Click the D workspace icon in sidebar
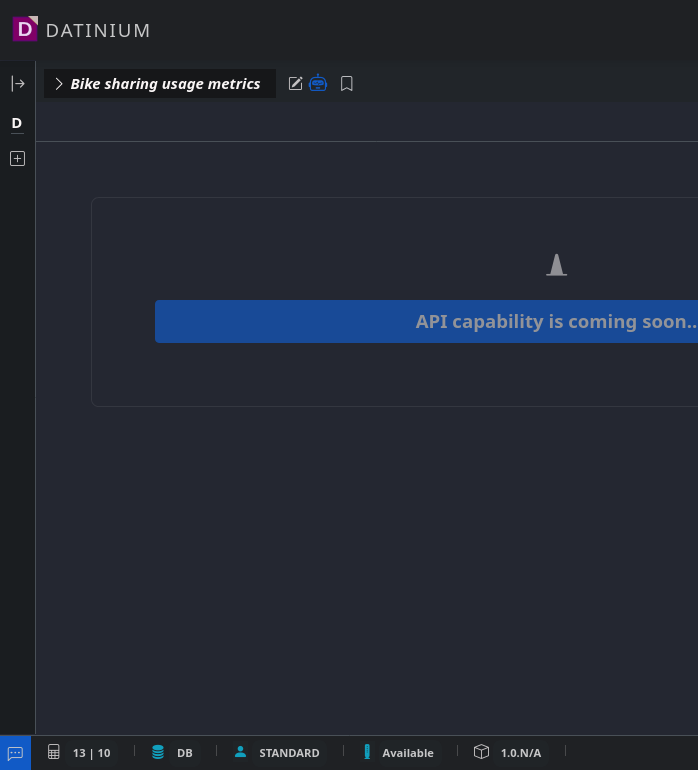Viewport: 698px width, 770px height. pyautogui.click(x=17, y=123)
